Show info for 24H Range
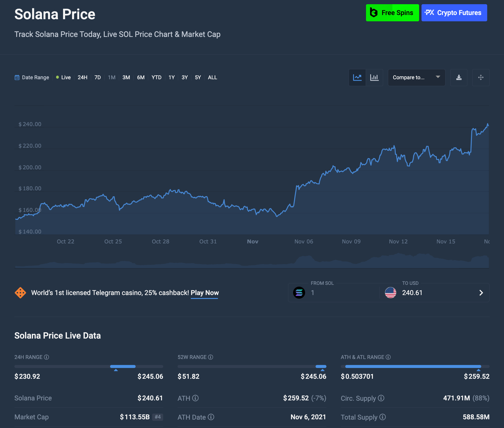The image size is (504, 428). point(46,357)
